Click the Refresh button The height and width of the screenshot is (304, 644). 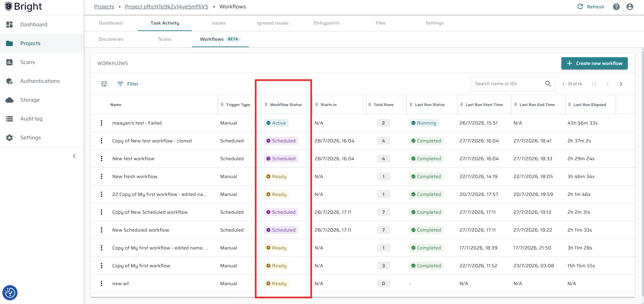(591, 7)
